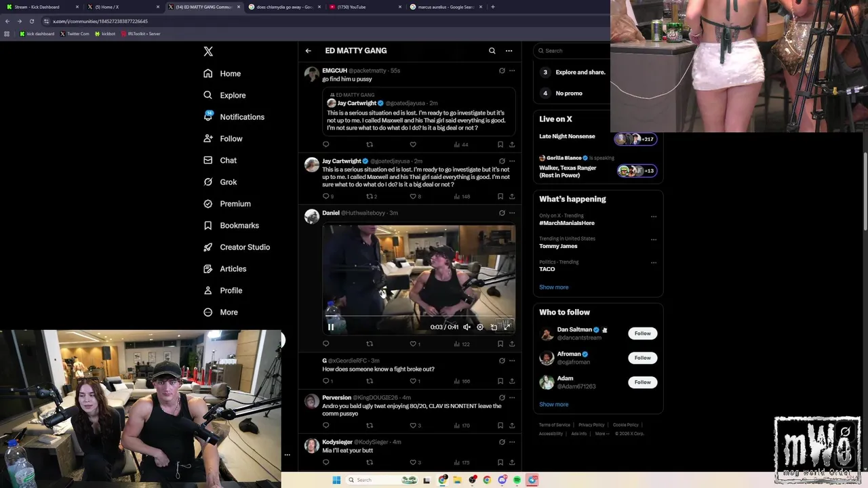Follow Afroman
Screen dimensions: 868x488
click(x=642, y=358)
